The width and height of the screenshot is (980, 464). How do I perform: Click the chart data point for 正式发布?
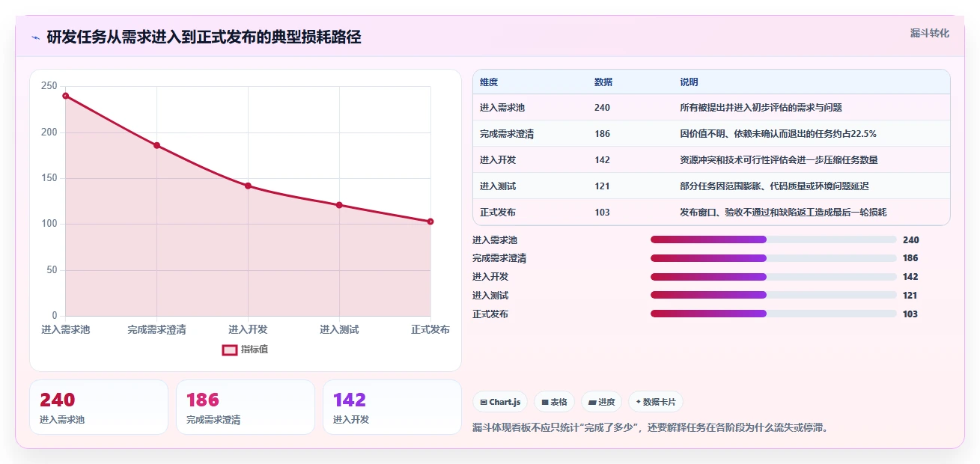430,222
